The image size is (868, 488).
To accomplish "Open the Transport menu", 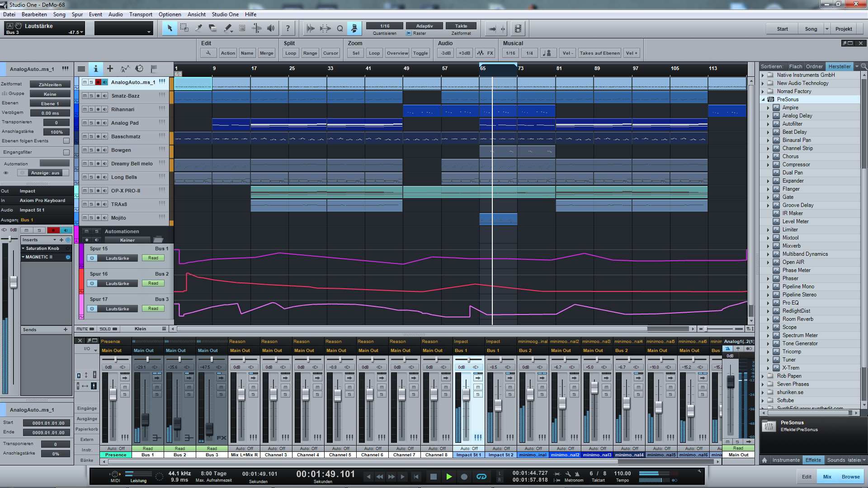I will (141, 14).
